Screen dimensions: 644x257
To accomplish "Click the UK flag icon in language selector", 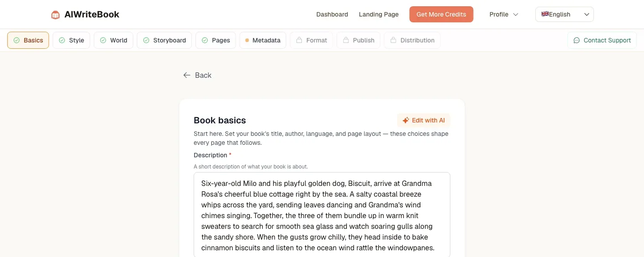I will click(x=545, y=14).
